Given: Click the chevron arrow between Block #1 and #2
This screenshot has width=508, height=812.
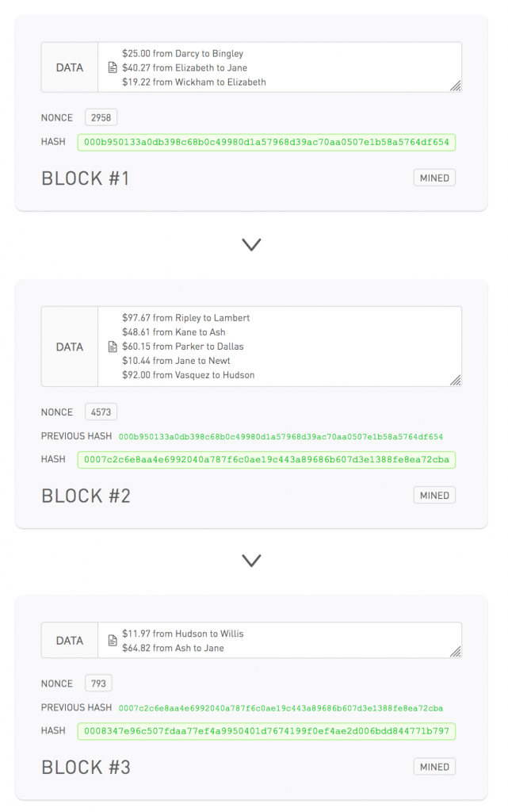Looking at the screenshot, I should coord(251,245).
